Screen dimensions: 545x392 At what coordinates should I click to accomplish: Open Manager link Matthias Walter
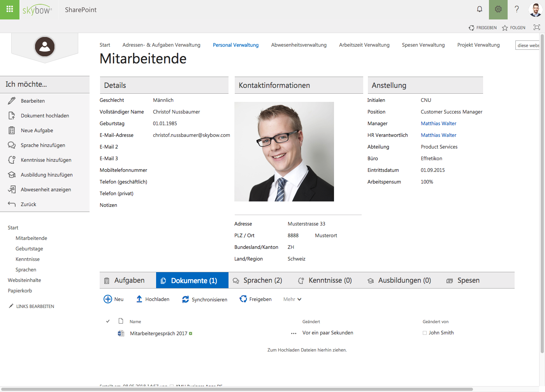coord(438,123)
